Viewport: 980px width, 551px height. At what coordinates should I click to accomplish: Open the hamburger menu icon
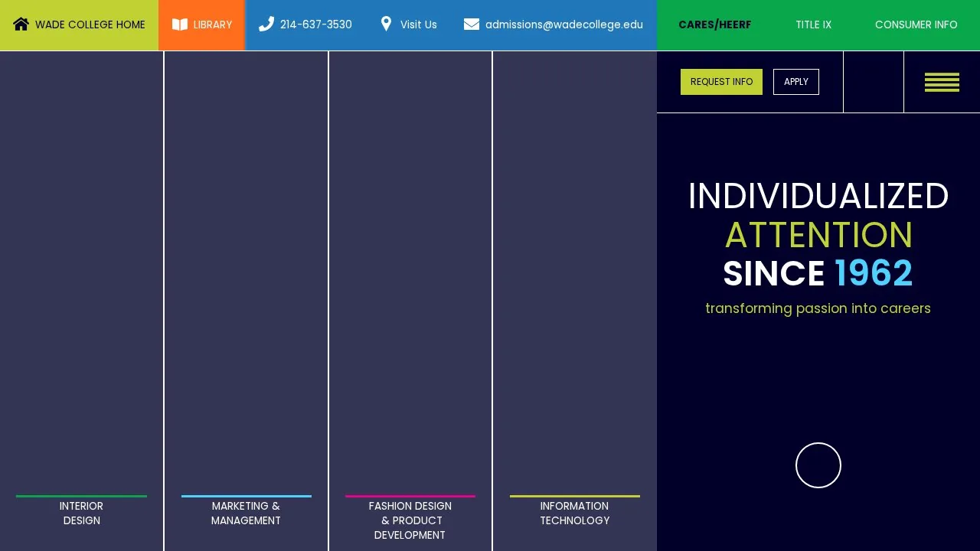click(942, 82)
